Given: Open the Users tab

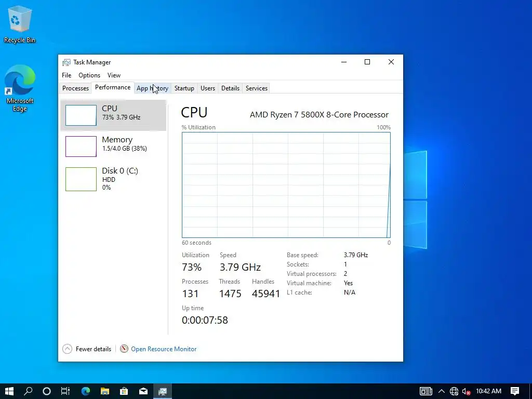Looking at the screenshot, I should point(208,88).
